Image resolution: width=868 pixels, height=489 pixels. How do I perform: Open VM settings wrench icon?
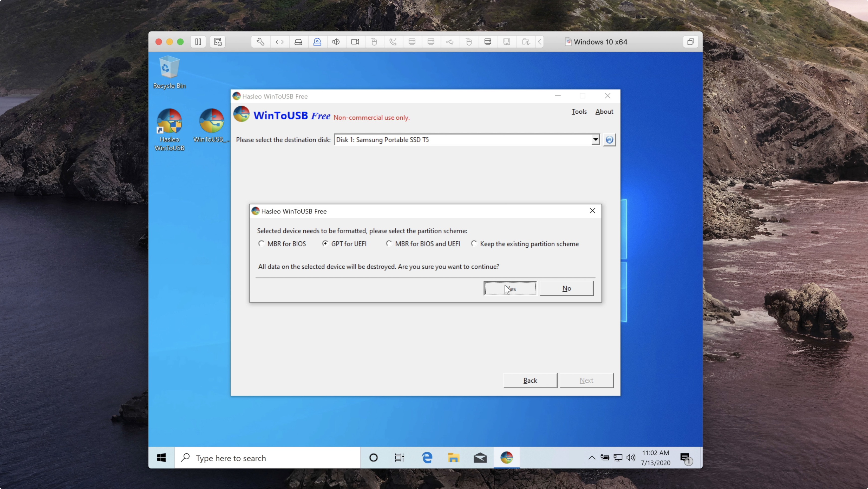click(260, 42)
